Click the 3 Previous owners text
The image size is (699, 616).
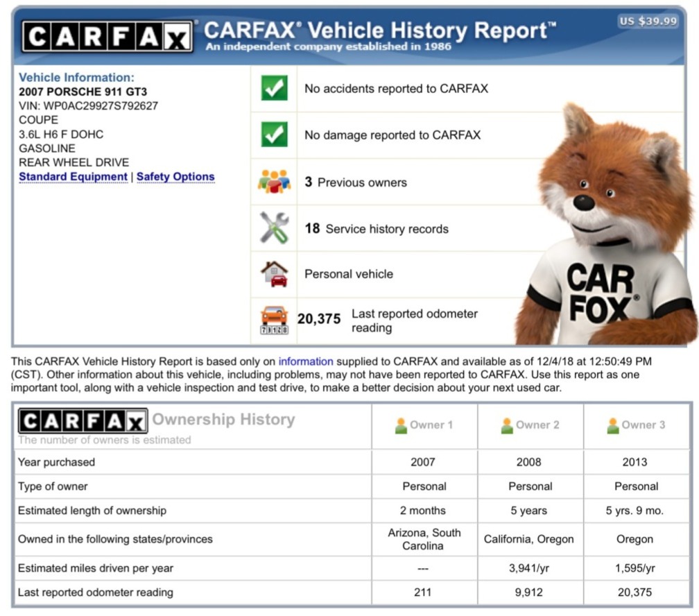(x=356, y=182)
